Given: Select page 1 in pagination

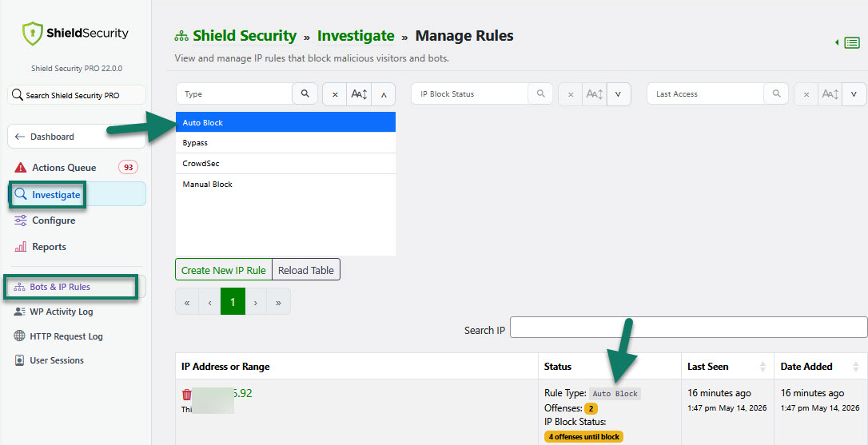Looking at the screenshot, I should 233,302.
